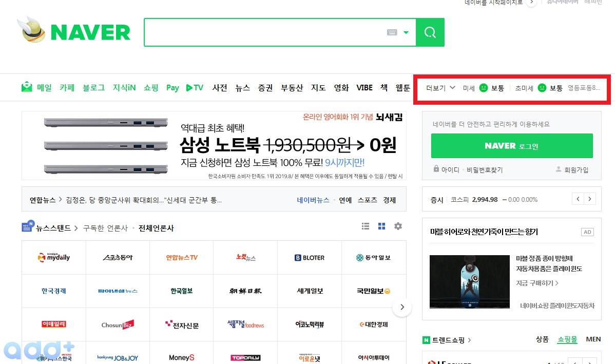Open 영화 in the navigation bar

[341, 87]
